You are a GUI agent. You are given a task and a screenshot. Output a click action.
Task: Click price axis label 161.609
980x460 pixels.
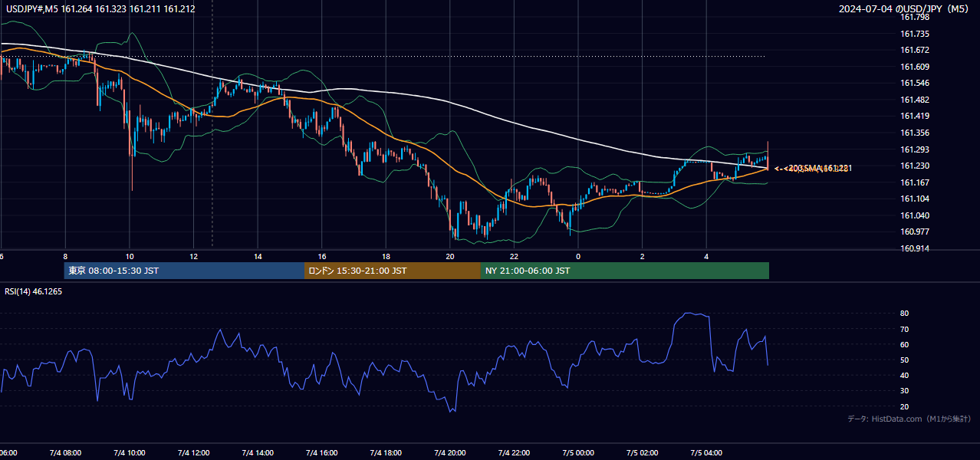915,67
